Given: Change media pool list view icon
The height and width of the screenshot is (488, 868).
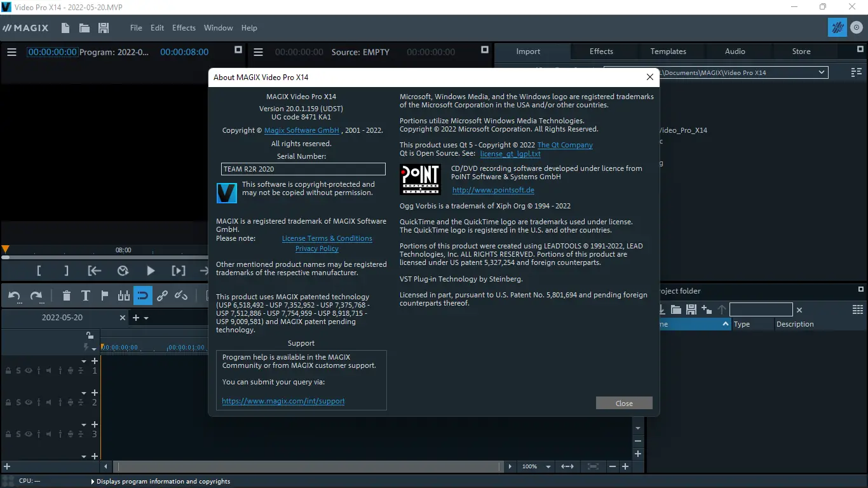Looking at the screenshot, I should pos(856,72).
